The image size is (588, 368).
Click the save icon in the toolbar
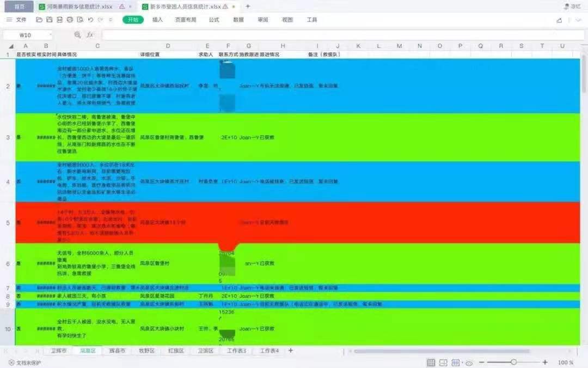50,20
